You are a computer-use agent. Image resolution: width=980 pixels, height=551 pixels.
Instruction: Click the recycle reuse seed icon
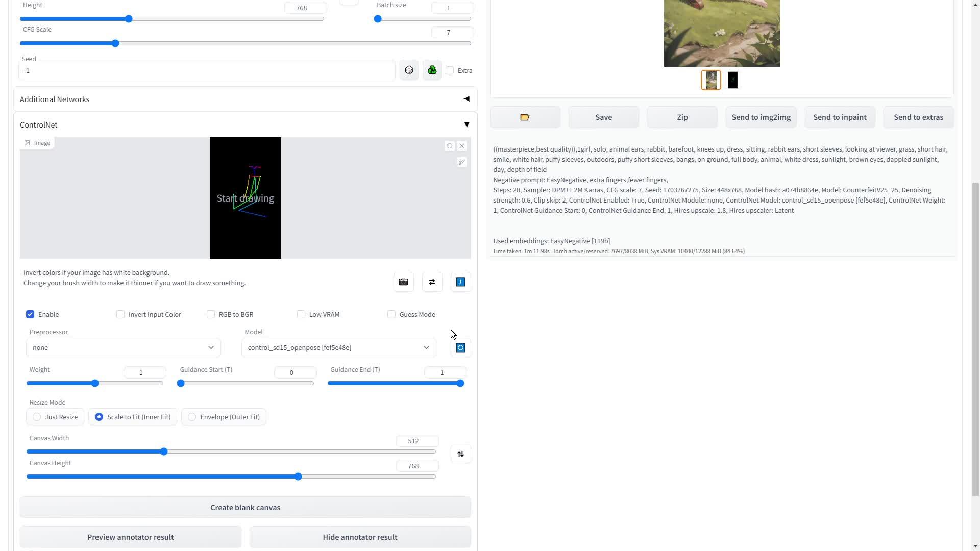point(432,70)
